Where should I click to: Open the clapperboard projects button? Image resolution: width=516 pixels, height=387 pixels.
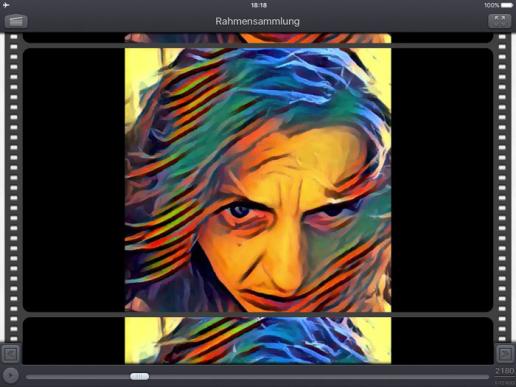tap(16, 21)
